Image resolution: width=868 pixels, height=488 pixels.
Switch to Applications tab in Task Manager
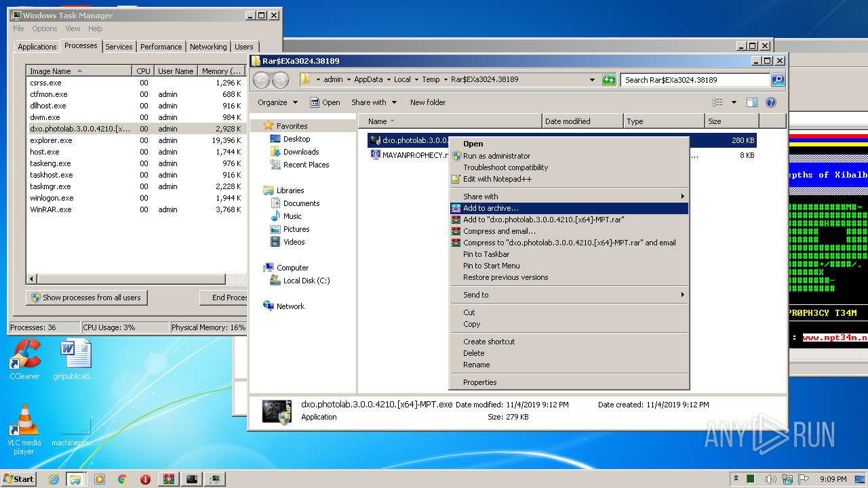click(x=37, y=47)
